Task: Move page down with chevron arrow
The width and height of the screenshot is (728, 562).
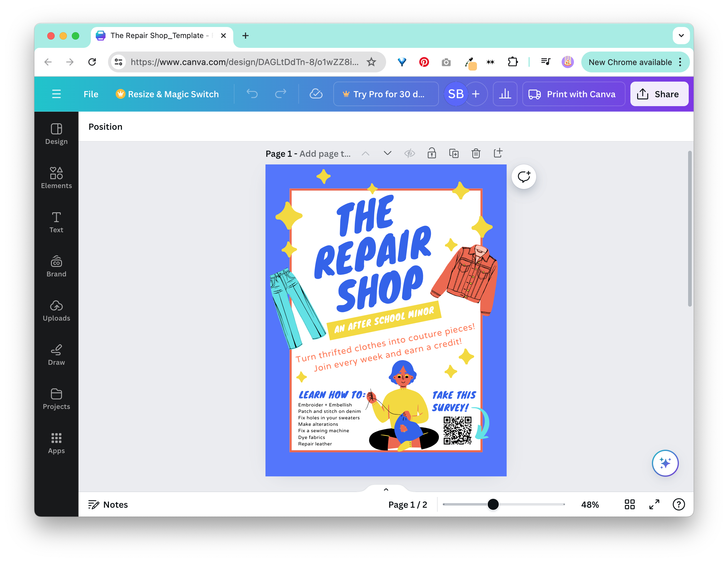Action: click(387, 153)
